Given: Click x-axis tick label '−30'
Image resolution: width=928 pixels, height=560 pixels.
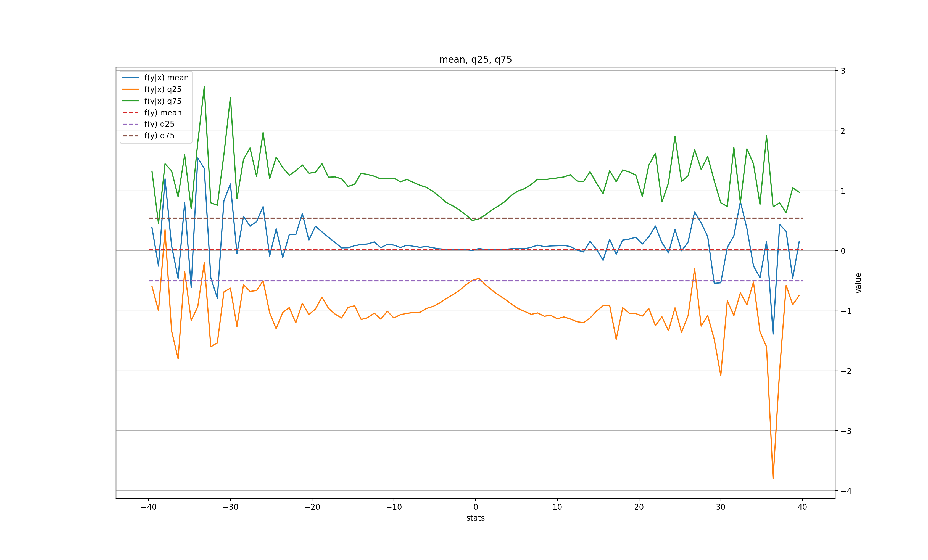Looking at the screenshot, I should [x=231, y=507].
